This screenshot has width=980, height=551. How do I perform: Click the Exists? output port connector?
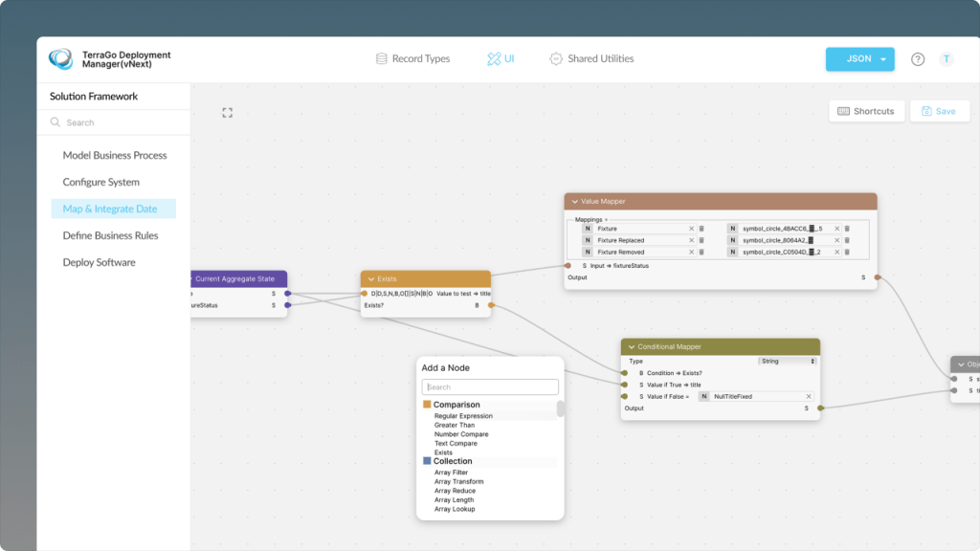coord(491,305)
